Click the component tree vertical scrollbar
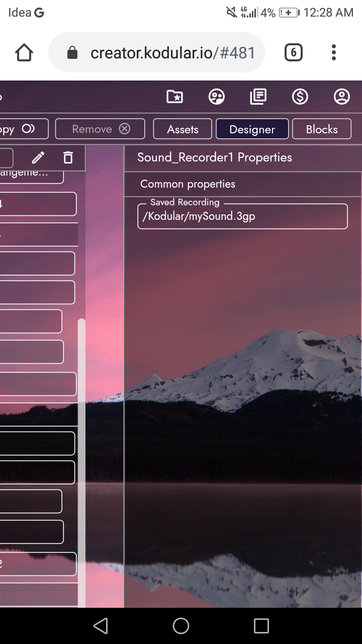Viewport: 362px width, 644px height. (x=81, y=463)
